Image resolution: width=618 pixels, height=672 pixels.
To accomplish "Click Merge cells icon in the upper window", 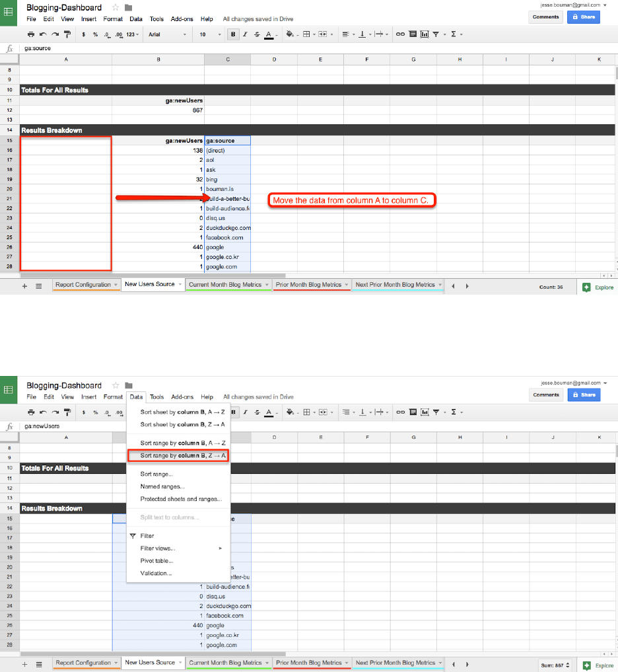I will pyautogui.click(x=322, y=34).
